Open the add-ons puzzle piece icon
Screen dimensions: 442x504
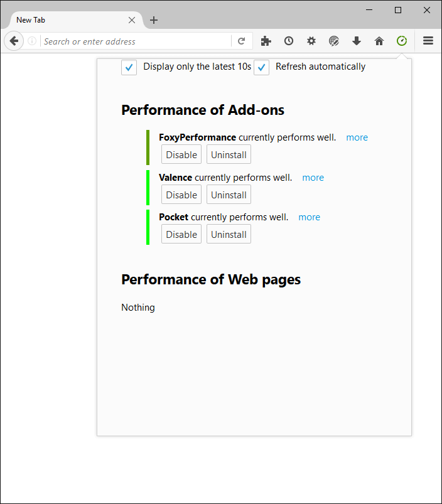266,41
